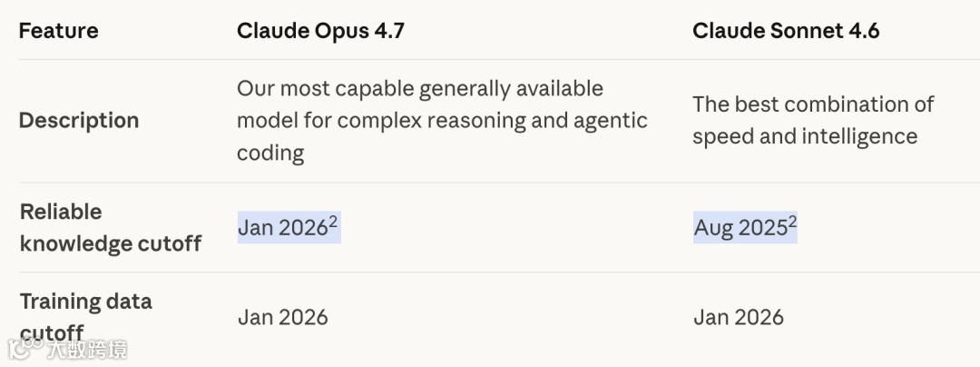
Task: Click the Description row label
Action: [79, 121]
